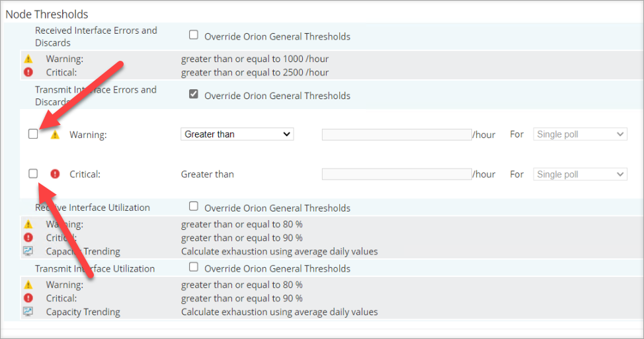Screen dimensions: 644x339
Task: Click warning icon under Transmit Interface Utilization
Action: pyautogui.click(x=28, y=285)
